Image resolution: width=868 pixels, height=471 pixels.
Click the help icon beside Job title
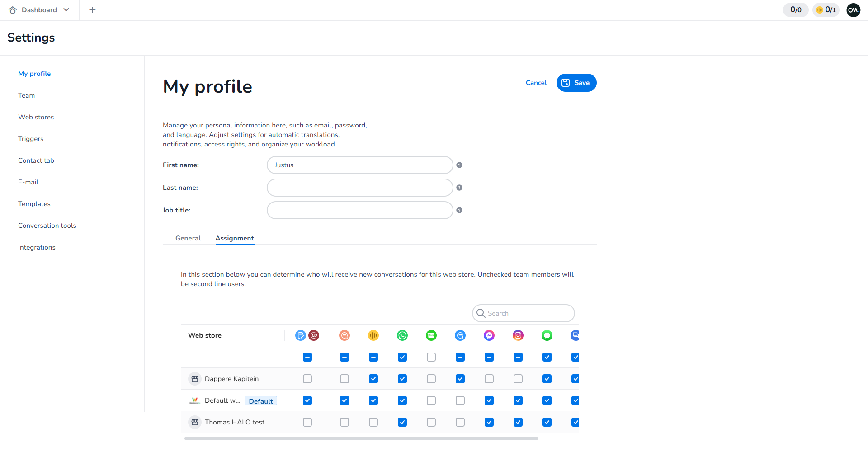point(459,210)
